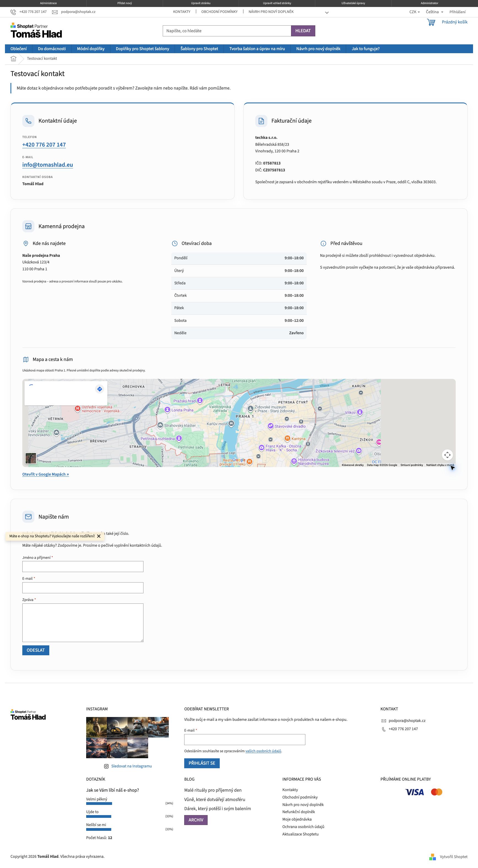The image size is (478, 868).
Task: Click the phone icon next to Kontaktní údaje
Action: tap(28, 121)
